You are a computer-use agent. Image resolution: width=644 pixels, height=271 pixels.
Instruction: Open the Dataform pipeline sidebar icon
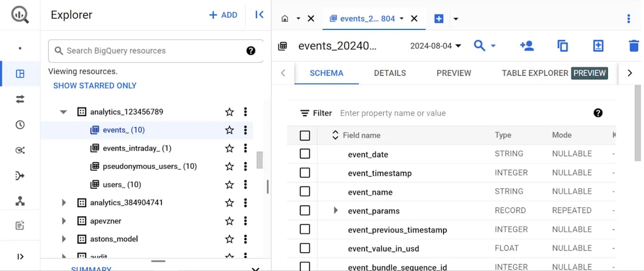click(x=20, y=176)
